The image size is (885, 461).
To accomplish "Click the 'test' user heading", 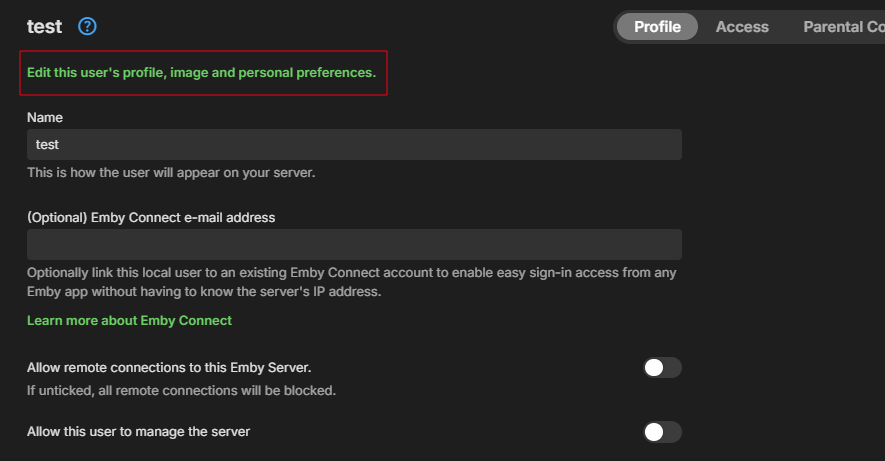I will pyautogui.click(x=44, y=27).
